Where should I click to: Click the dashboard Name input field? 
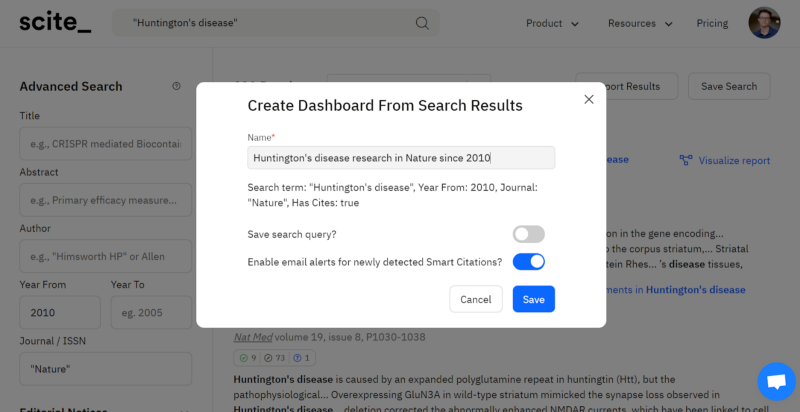(x=401, y=158)
